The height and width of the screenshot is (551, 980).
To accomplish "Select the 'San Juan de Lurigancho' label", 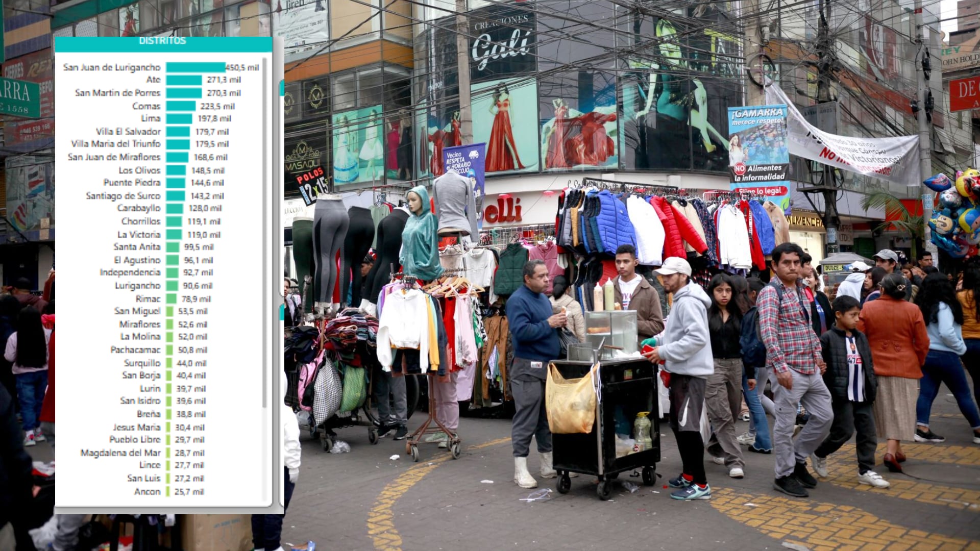I will [112, 67].
